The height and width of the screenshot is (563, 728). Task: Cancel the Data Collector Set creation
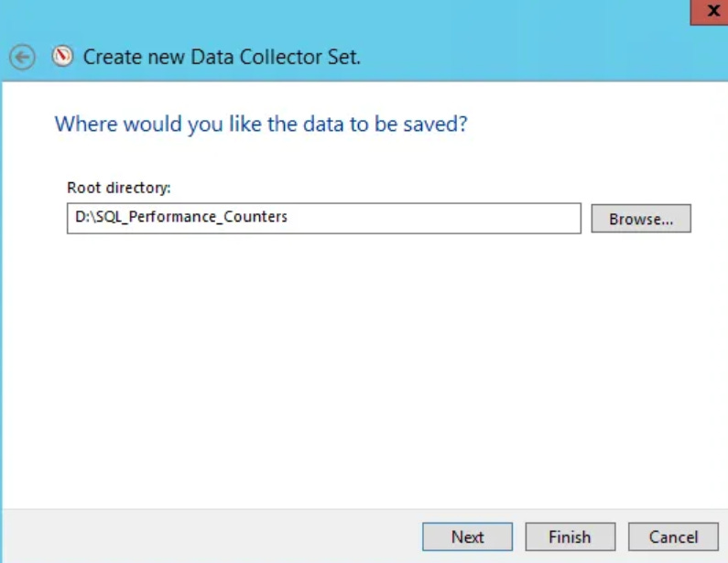tap(673, 536)
